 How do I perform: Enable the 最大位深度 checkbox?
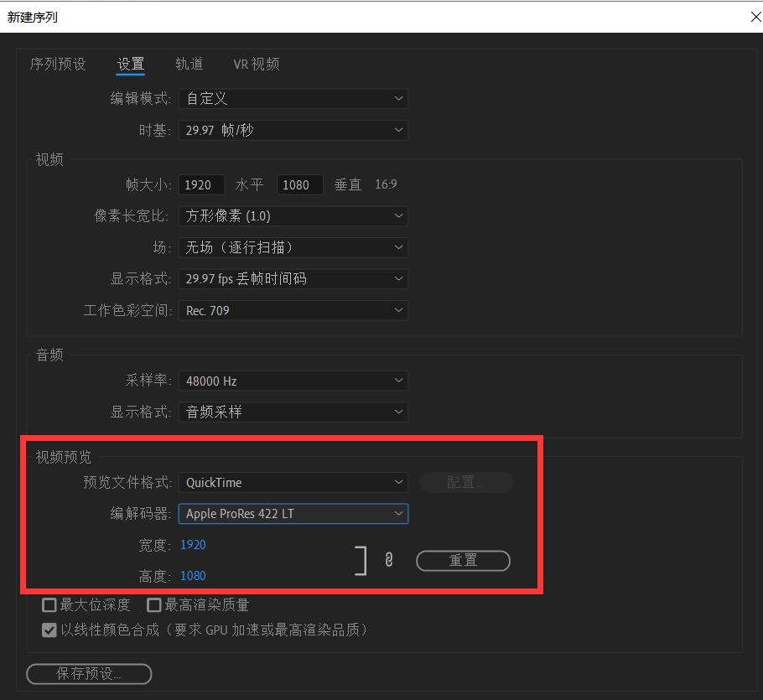coord(49,604)
